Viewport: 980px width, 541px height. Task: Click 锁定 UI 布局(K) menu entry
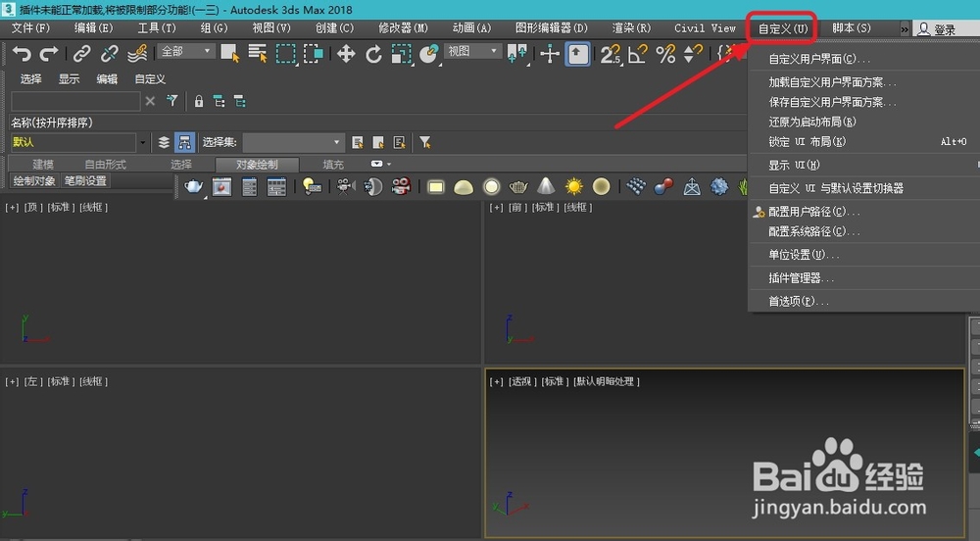[807, 142]
